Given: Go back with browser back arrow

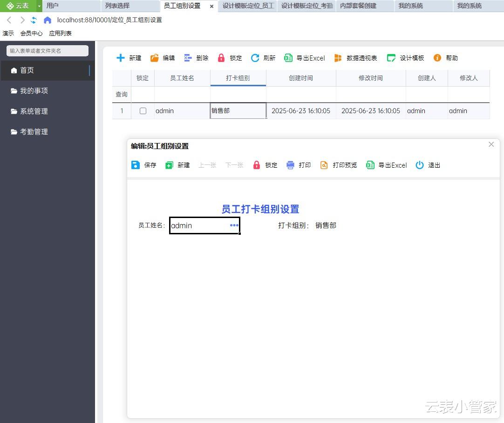Looking at the screenshot, I should coord(9,20).
